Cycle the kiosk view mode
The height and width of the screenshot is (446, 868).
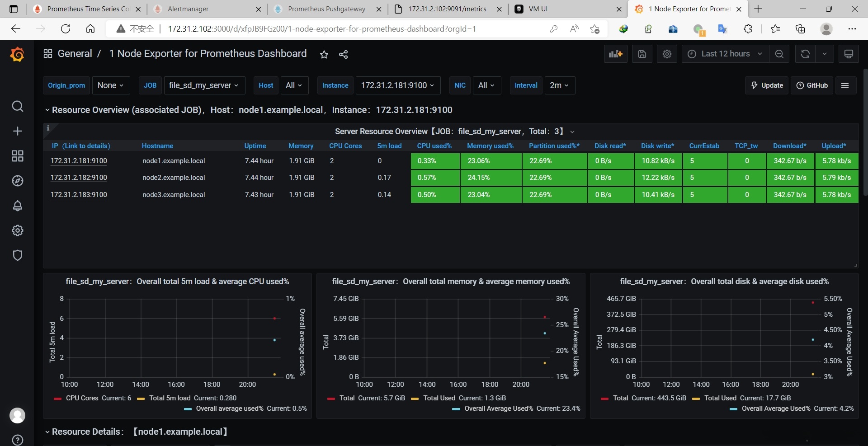pos(849,54)
